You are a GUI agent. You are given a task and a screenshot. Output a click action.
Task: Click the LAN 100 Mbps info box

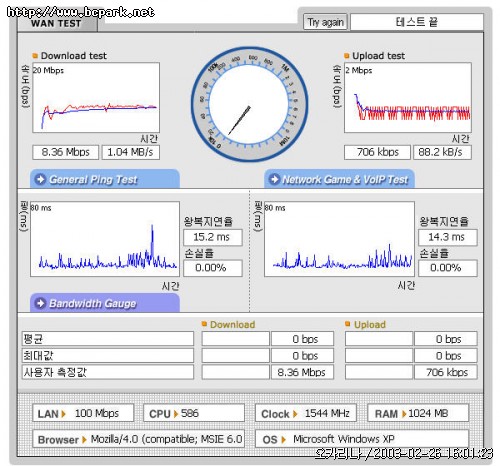(83, 413)
